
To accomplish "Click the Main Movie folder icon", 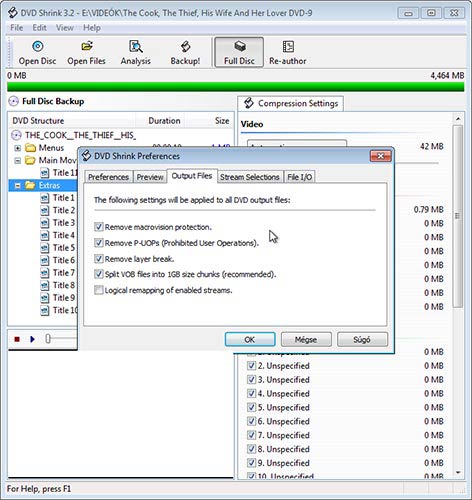I will 30,160.
